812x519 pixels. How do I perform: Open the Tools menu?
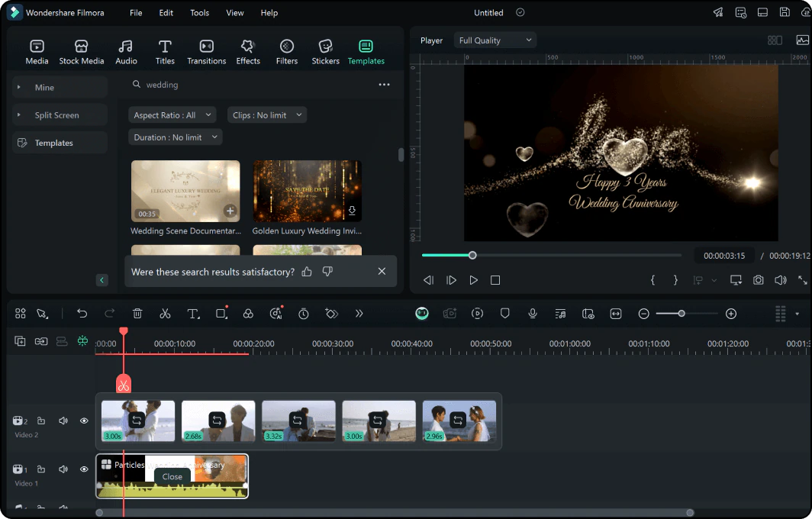pyautogui.click(x=199, y=13)
